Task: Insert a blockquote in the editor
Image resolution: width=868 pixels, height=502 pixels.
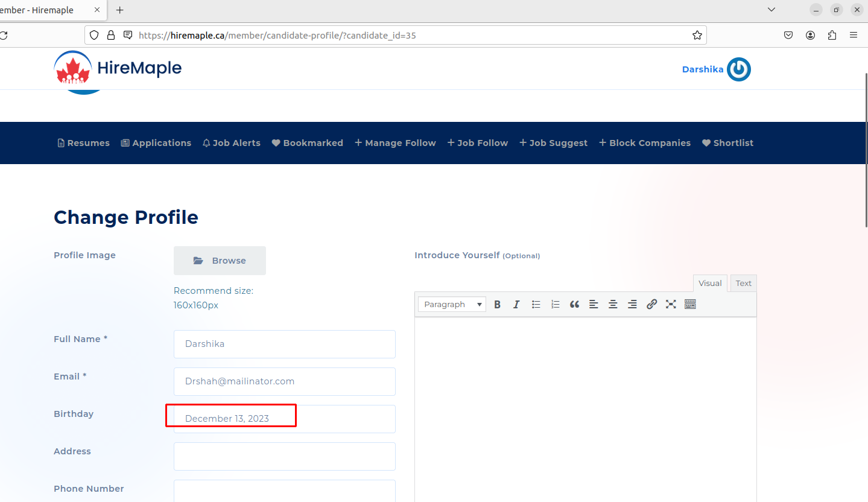Action: (574, 305)
